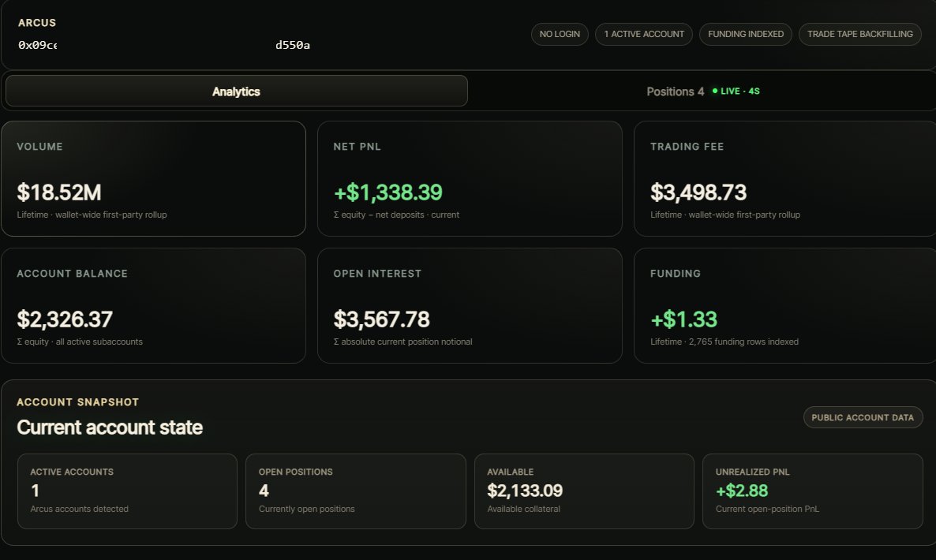
Task: Click the ACTIVE ACCOUNTS label
Action: (x=72, y=472)
